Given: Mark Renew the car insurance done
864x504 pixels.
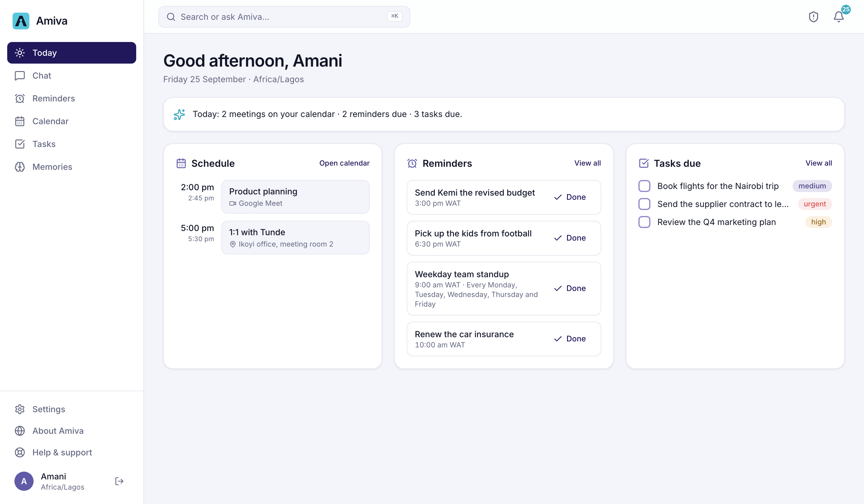Looking at the screenshot, I should coord(570,339).
